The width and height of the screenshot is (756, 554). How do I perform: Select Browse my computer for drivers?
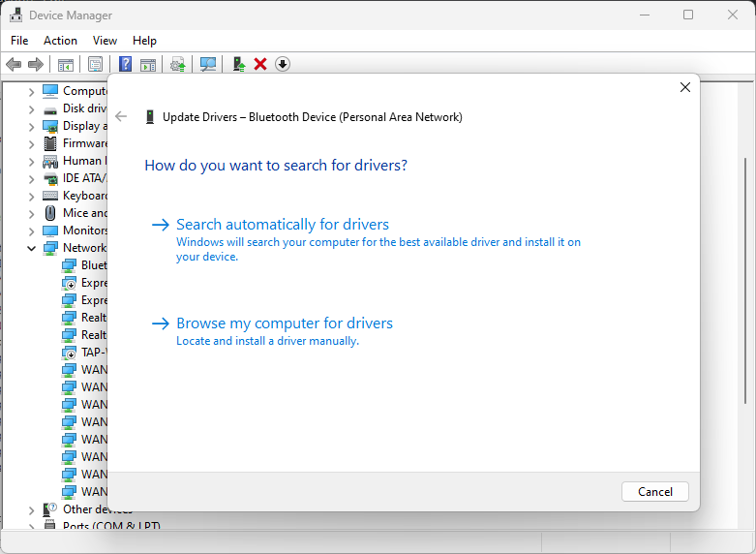pos(284,323)
